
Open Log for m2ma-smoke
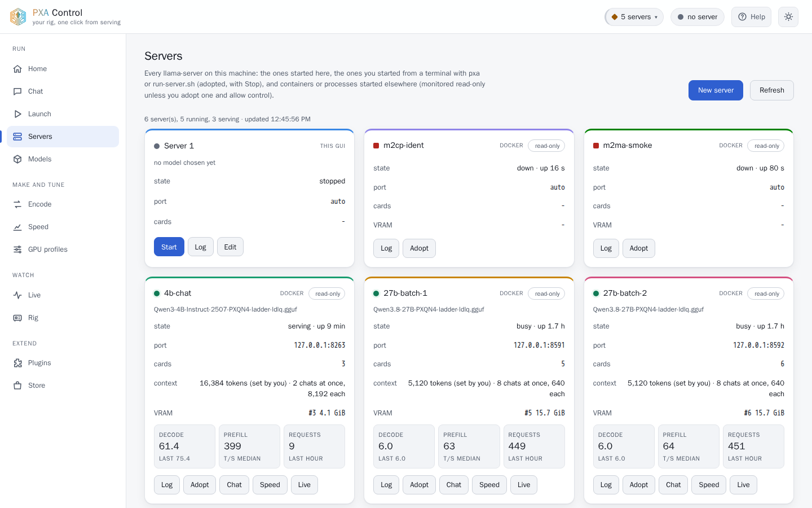coord(606,248)
